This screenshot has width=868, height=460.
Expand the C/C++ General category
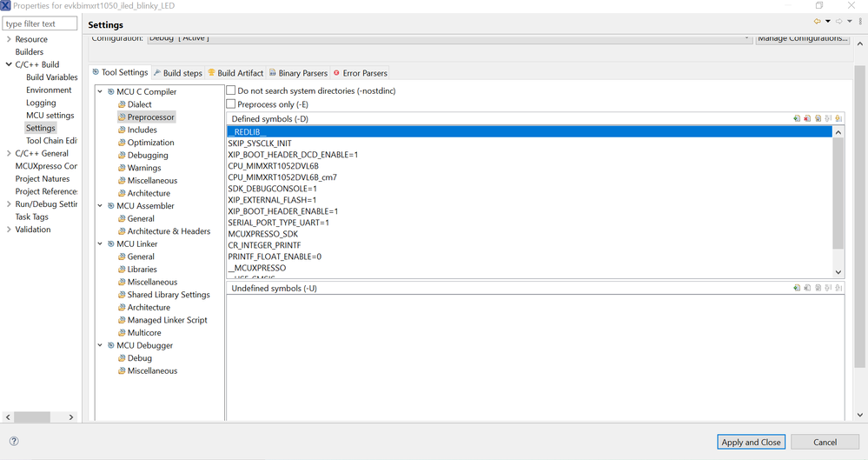tap(9, 154)
